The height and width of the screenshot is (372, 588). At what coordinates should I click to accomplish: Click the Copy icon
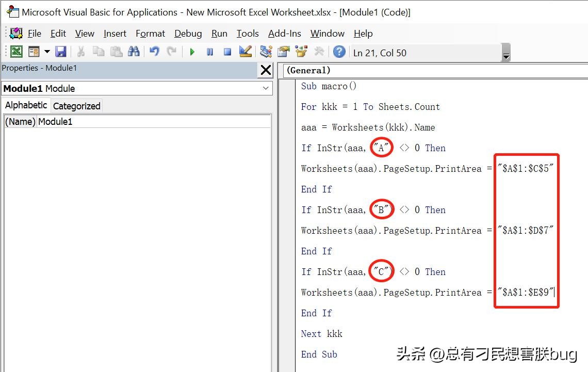point(99,52)
